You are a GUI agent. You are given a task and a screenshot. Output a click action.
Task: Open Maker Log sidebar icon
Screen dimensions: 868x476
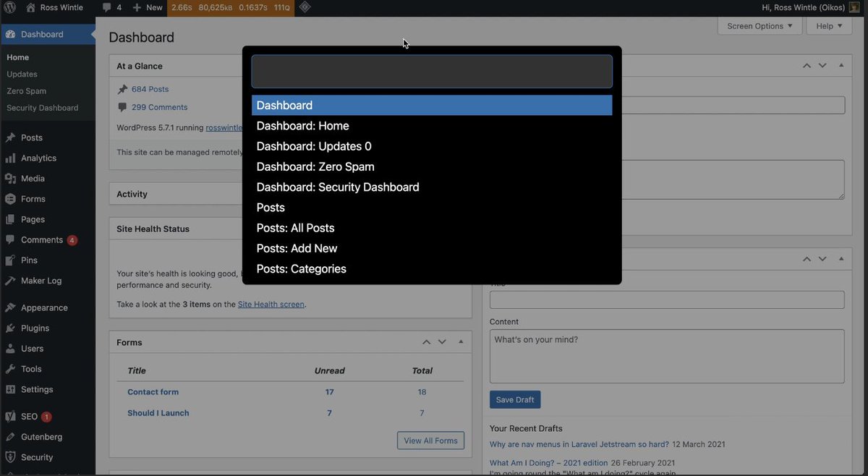point(10,281)
